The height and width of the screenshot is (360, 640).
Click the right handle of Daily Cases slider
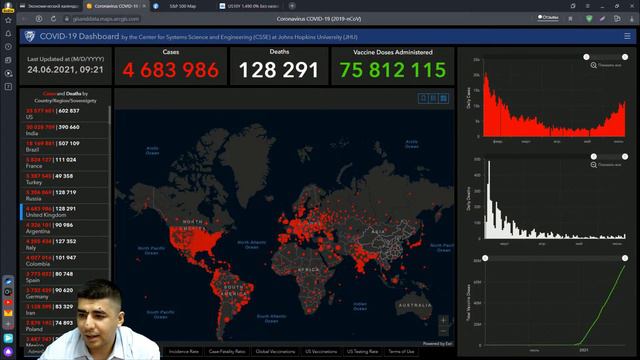[625, 57]
